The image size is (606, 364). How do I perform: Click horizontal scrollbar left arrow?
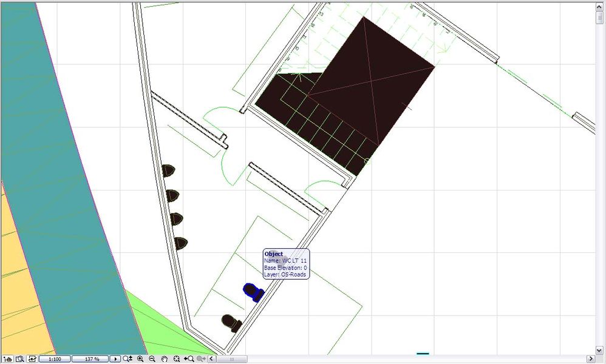[211, 359]
